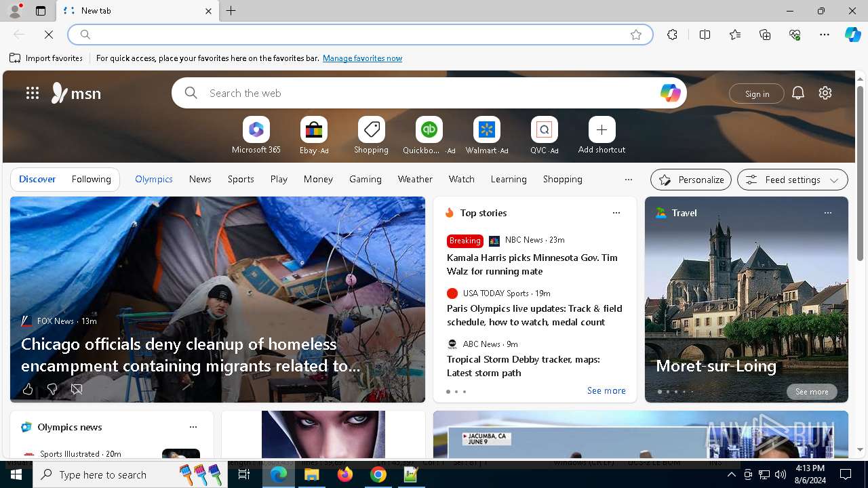The image size is (868, 488).
Task: Open the Windows Start menu
Action: coord(16,474)
